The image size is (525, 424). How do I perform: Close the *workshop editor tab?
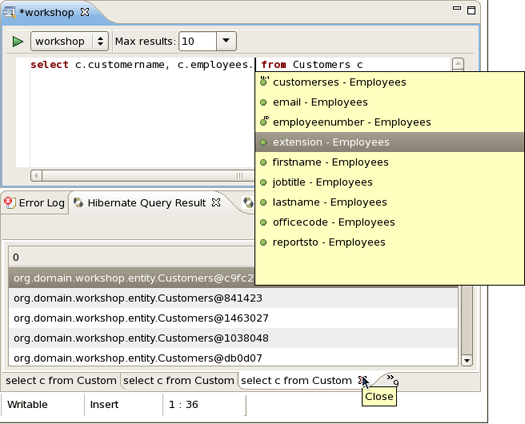click(85, 12)
